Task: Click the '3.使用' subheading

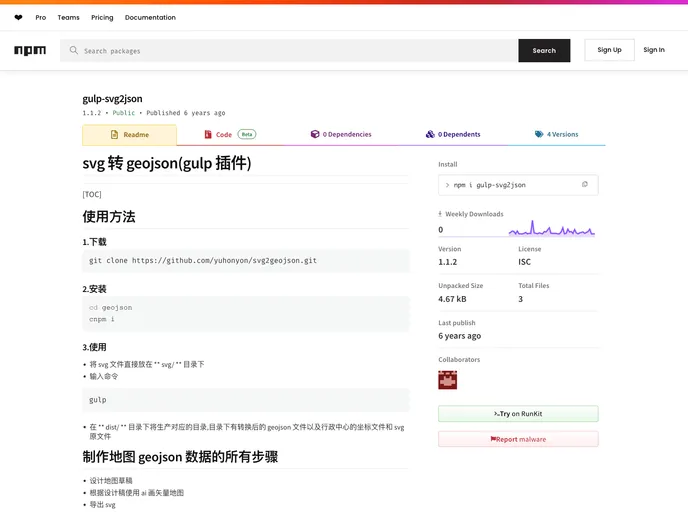Action: click(94, 347)
